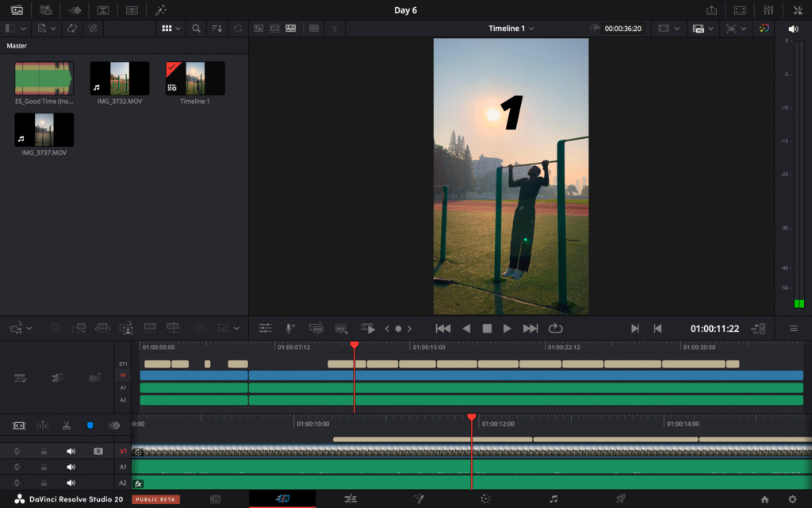This screenshot has width=812, height=508.
Task: Open the Effects magic wand panel
Action: 161,10
